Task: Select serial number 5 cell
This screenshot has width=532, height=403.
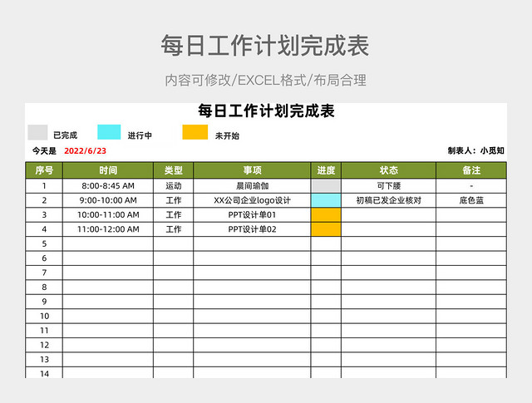Action: [x=44, y=244]
